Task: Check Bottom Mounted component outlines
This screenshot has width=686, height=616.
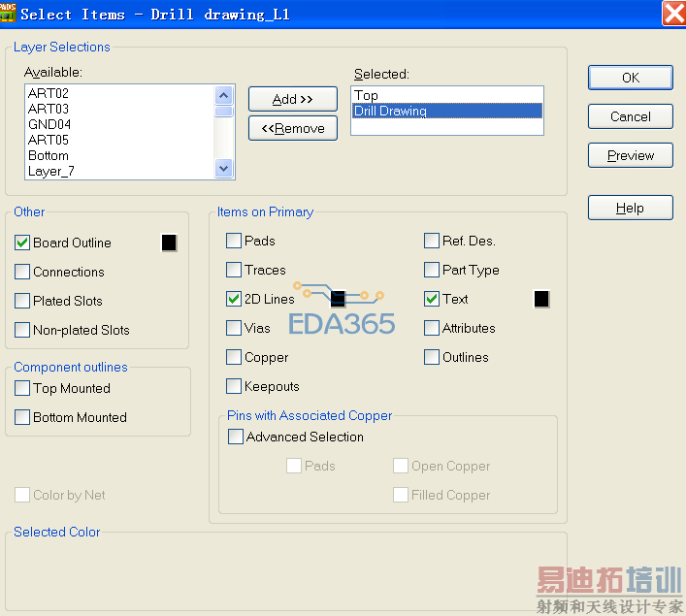Action: coord(22,417)
